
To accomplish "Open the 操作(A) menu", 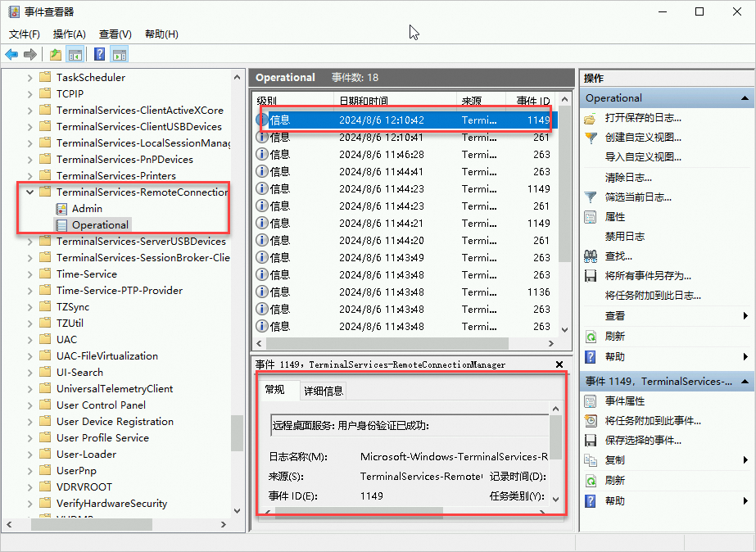I will (x=70, y=34).
